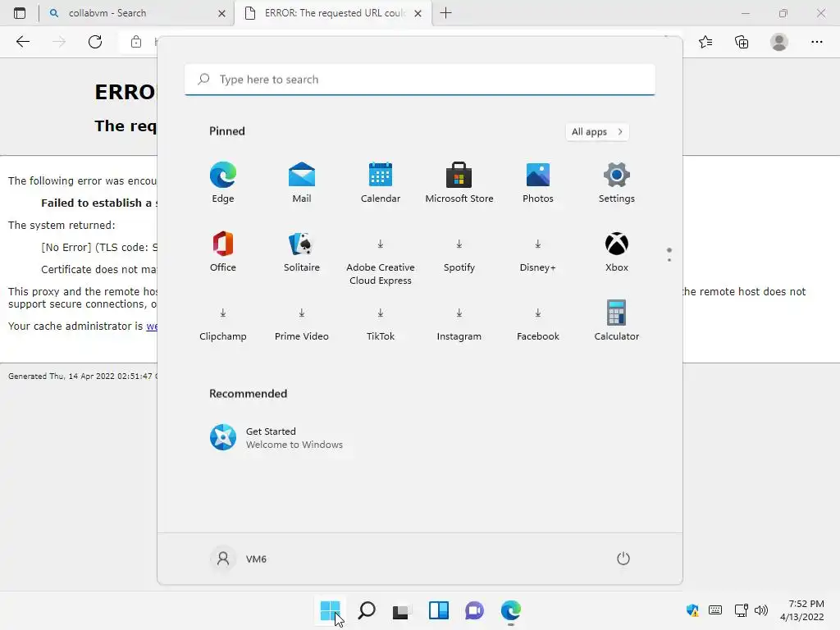Open Edge Favorites
Viewport: 840px width, 630px height.
click(x=705, y=42)
